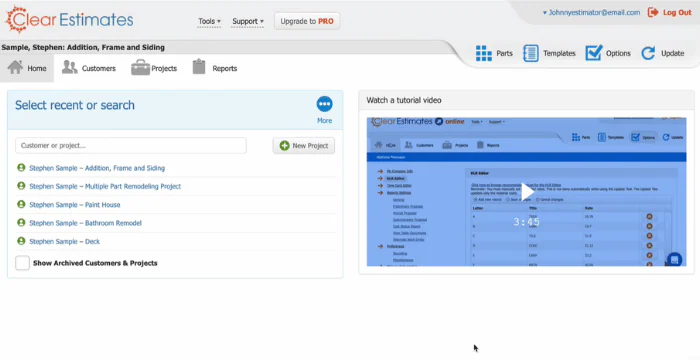This screenshot has width=700, height=360.
Task: Open Stephen Sample – Bathroom Remodel project
Action: [x=85, y=223]
